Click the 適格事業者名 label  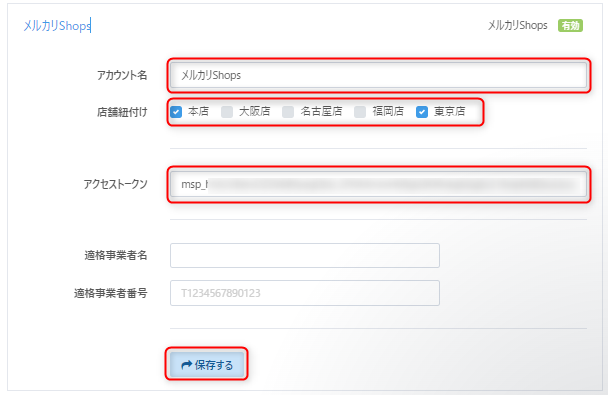point(116,255)
